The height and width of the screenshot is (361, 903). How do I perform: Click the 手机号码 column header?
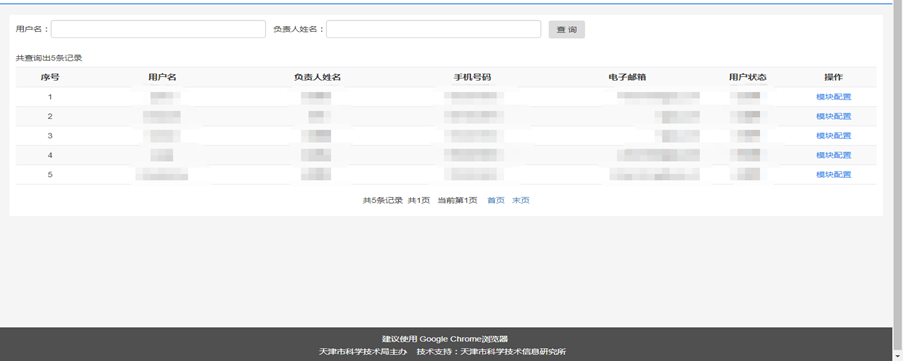point(472,77)
